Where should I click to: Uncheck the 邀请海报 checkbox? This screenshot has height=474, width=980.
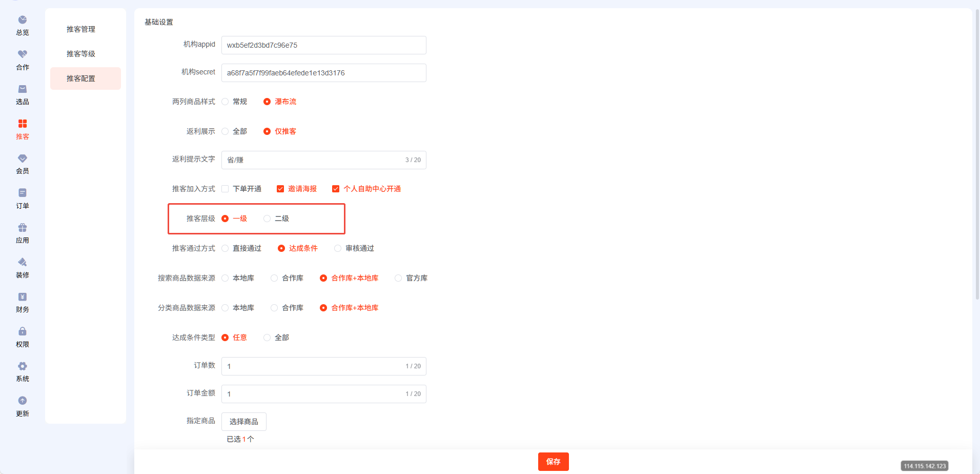[x=280, y=189]
